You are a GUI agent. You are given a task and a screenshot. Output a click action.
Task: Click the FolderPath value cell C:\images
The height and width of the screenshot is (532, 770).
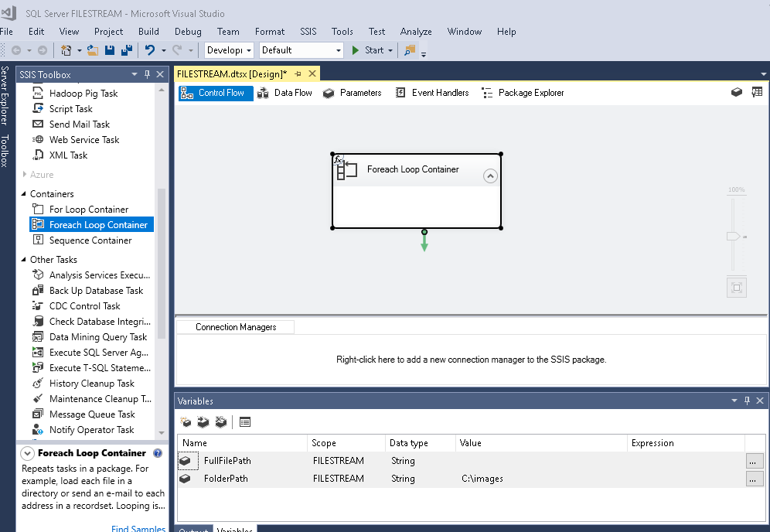click(482, 479)
